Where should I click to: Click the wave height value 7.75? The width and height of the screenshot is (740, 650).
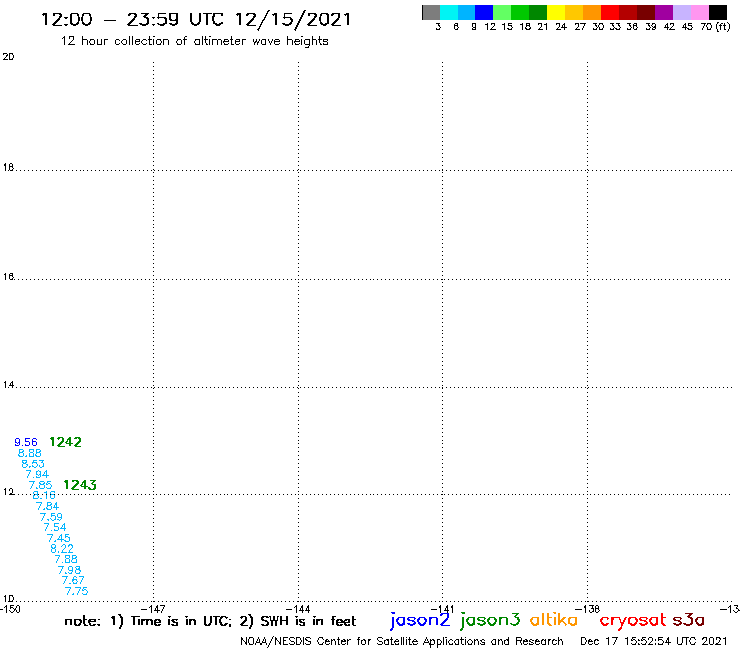click(x=76, y=591)
